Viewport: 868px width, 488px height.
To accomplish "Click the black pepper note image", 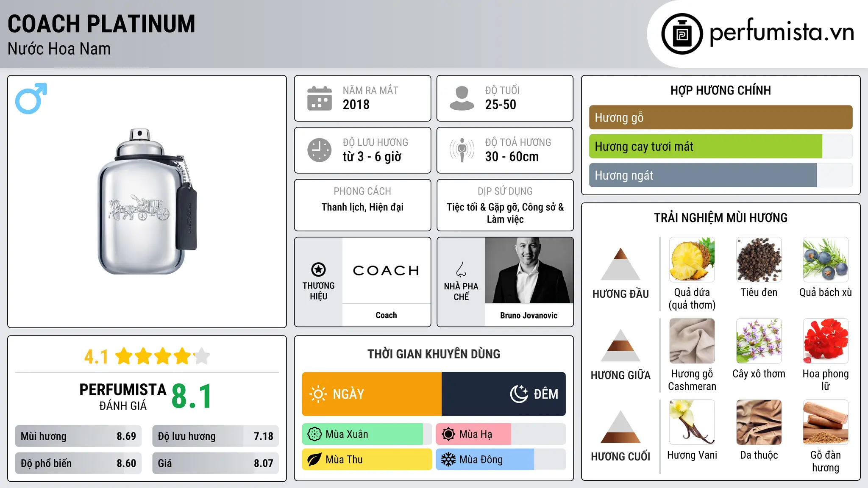I will [x=759, y=260].
